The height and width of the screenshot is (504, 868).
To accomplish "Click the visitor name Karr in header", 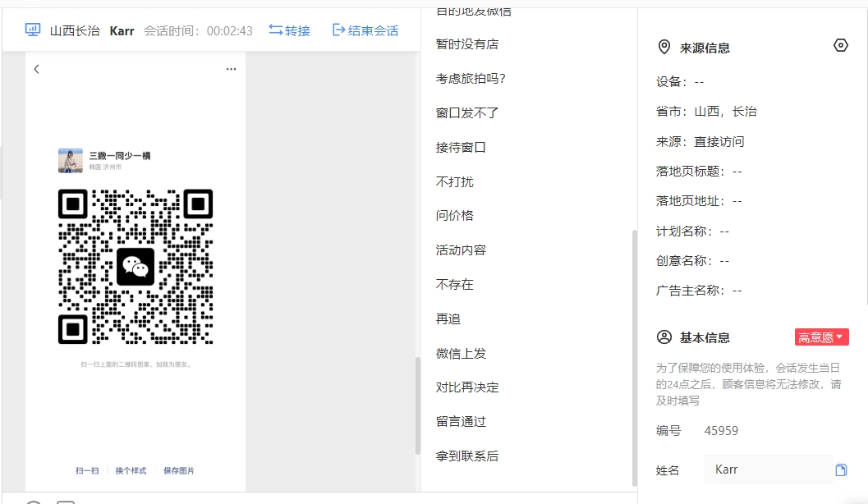I will click(122, 31).
